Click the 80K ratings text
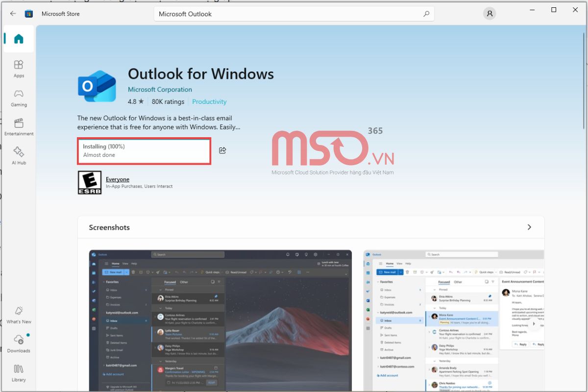588x392 pixels. (x=168, y=102)
